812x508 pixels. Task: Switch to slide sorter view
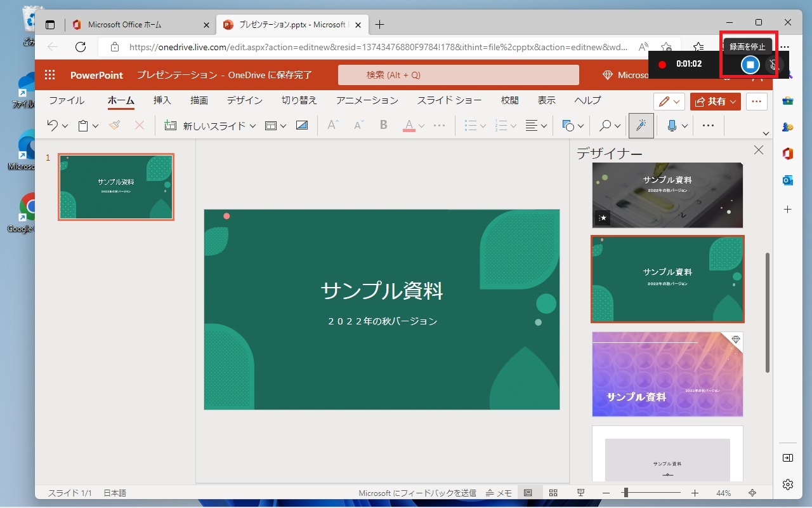click(x=553, y=493)
